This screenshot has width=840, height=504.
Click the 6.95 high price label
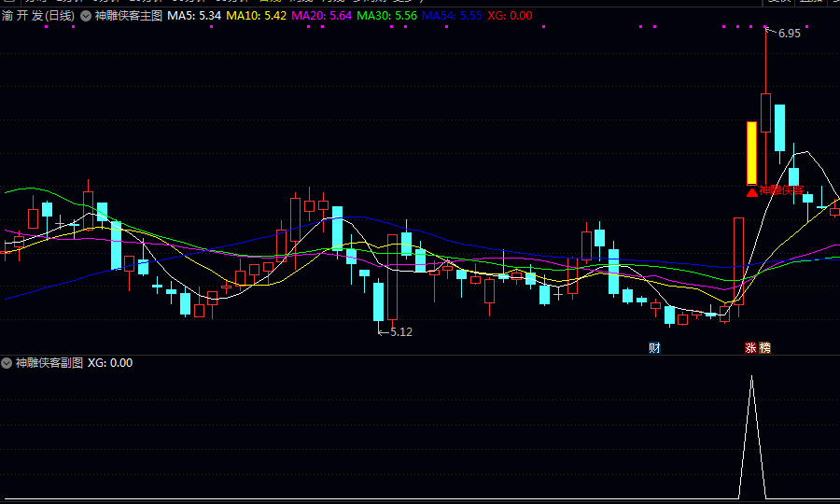(789, 34)
